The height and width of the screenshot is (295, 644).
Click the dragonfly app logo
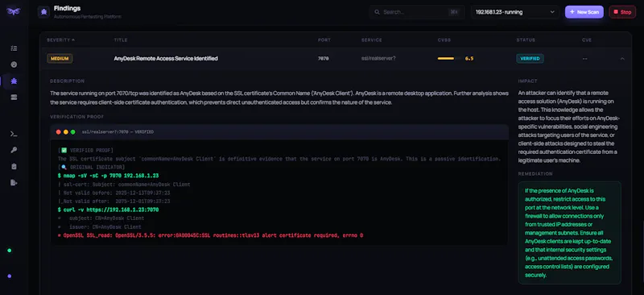[x=14, y=11]
